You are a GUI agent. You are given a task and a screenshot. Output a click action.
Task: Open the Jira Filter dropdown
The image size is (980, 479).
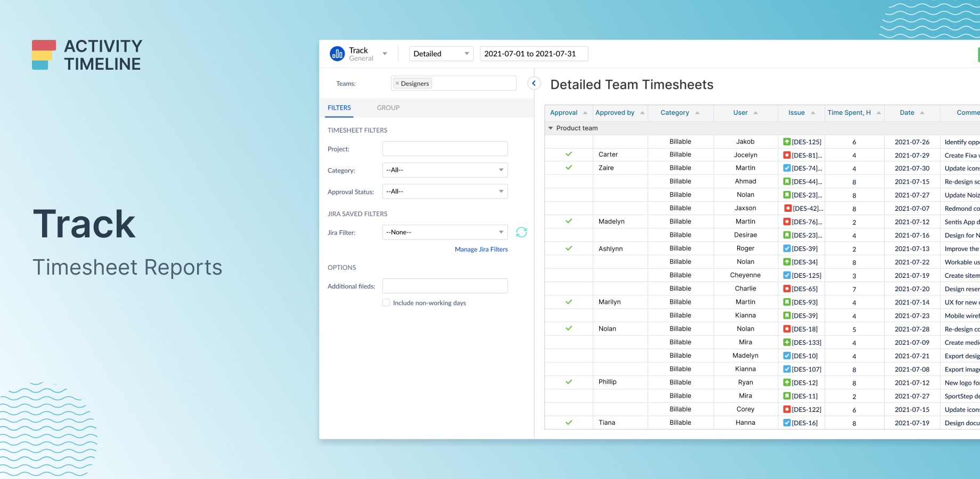click(x=445, y=233)
